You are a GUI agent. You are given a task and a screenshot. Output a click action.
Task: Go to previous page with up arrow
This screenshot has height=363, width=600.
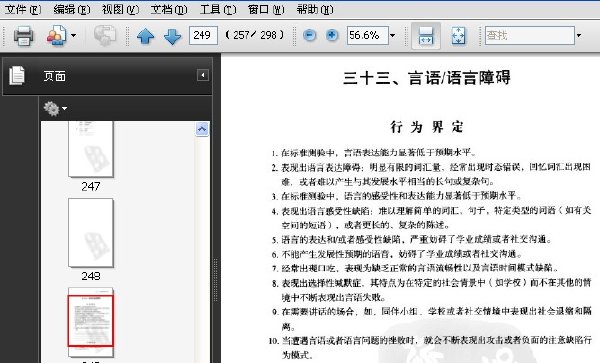pyautogui.click(x=145, y=36)
